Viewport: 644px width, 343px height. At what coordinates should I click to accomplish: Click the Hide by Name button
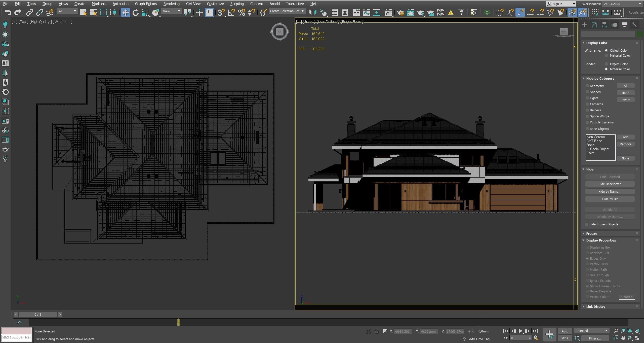tap(610, 192)
